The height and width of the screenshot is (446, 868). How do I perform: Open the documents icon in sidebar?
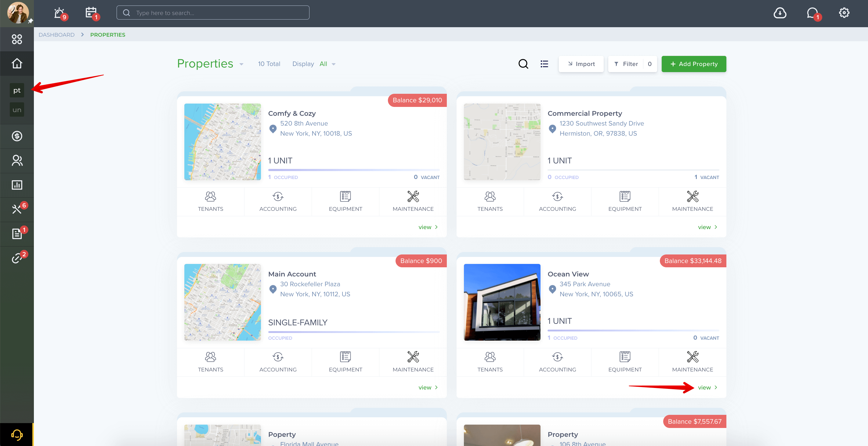click(17, 233)
